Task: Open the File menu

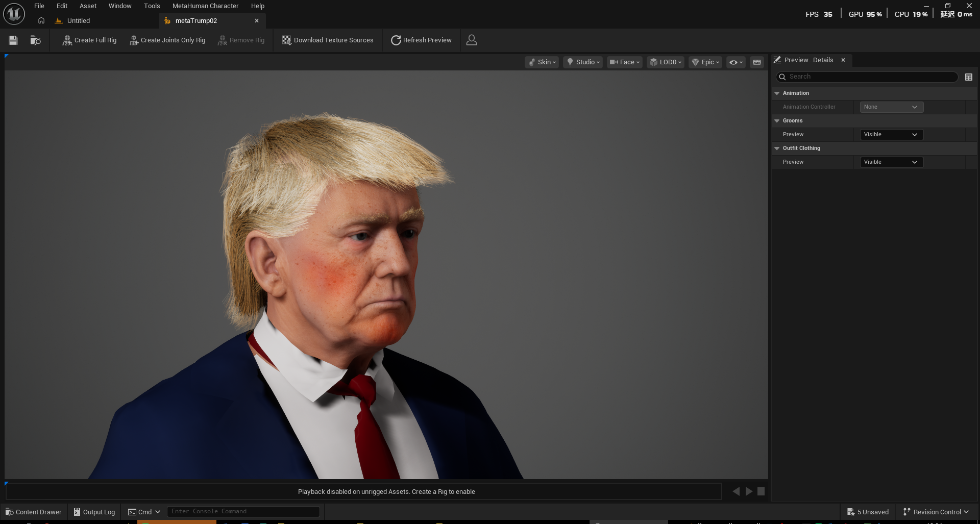Action: [39, 6]
